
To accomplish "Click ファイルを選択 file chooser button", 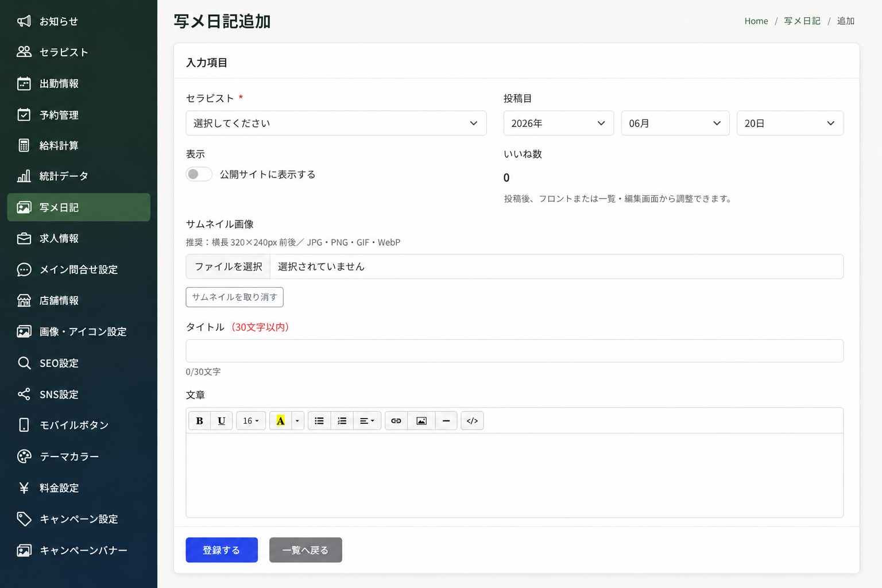I will tap(229, 266).
